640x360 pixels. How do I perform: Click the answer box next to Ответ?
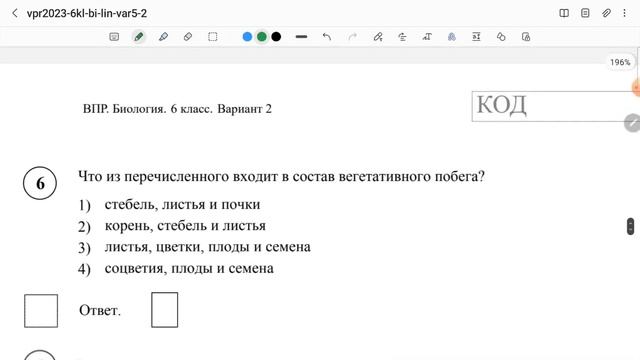point(164,310)
